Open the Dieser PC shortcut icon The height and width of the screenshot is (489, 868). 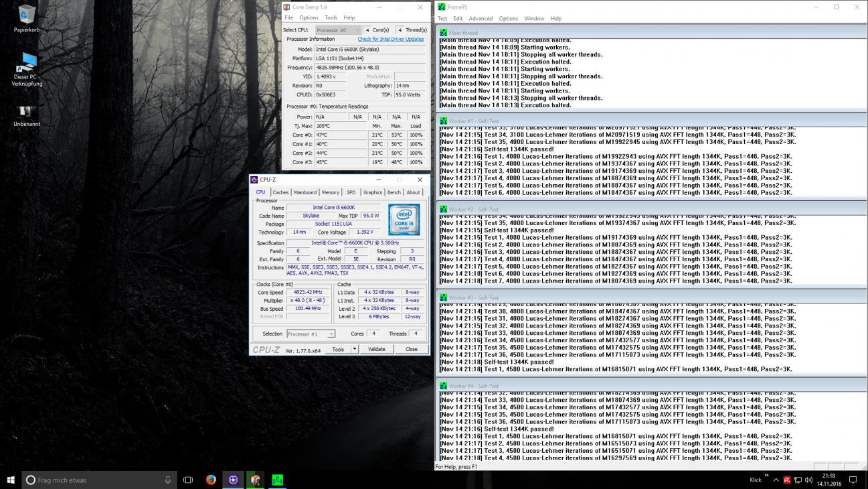[x=27, y=64]
